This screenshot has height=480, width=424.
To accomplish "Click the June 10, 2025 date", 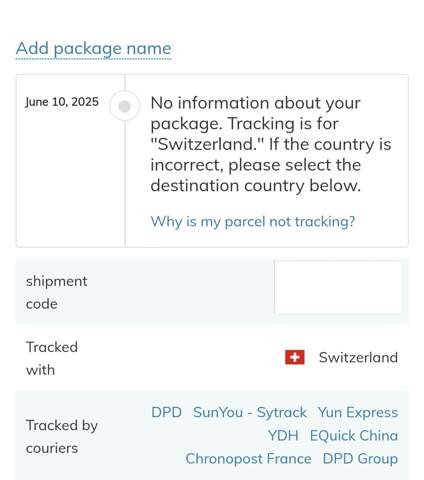I will (x=62, y=102).
